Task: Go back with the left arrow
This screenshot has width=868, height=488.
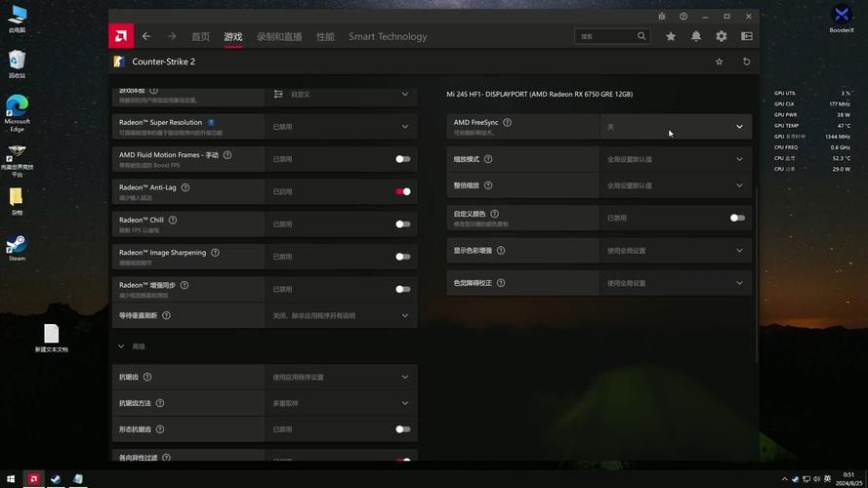Action: [x=146, y=36]
